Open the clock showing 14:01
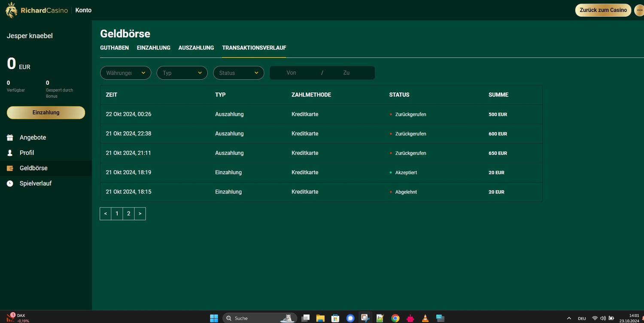The width and height of the screenshot is (644, 323). point(629,318)
